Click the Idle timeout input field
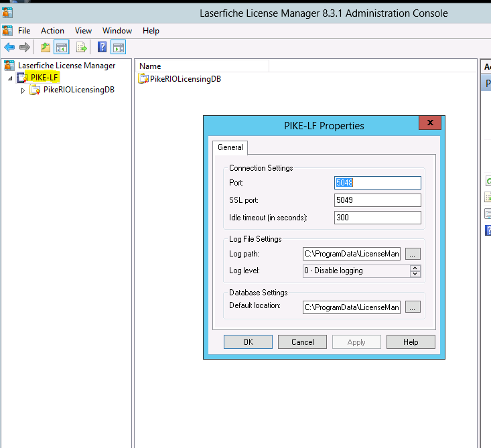The image size is (491, 448). coord(378,218)
